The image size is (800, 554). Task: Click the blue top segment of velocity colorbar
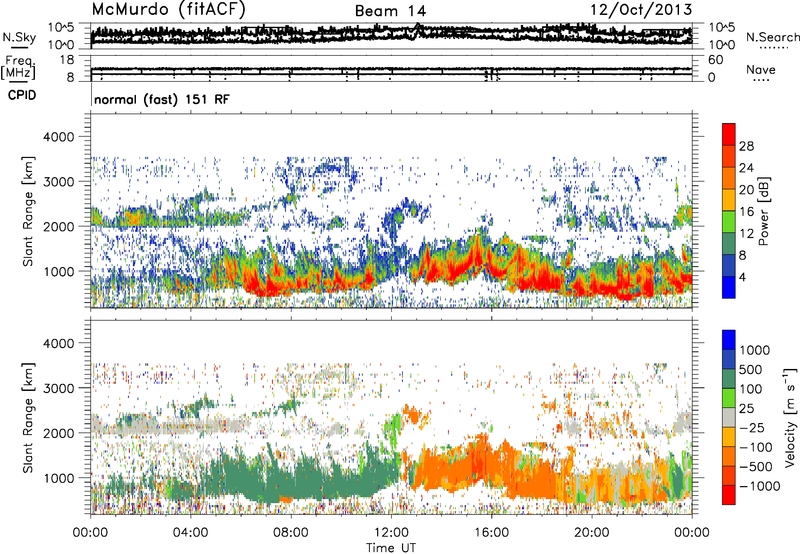tap(729, 340)
